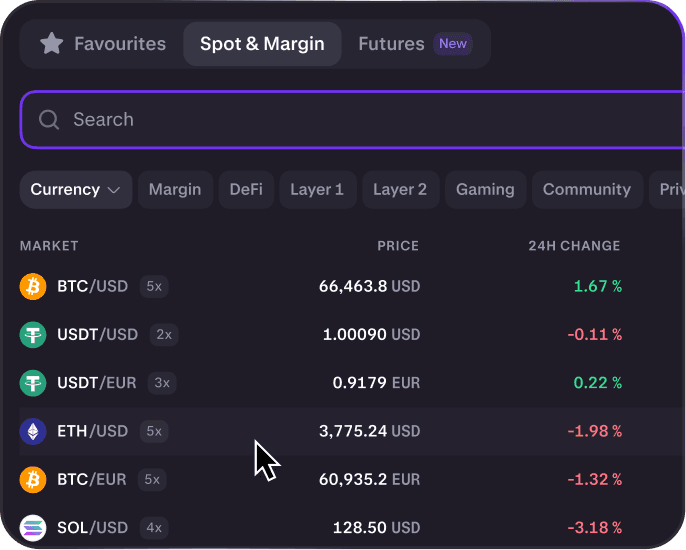This screenshot has height=550, width=686.
Task: Expand the Currency dropdown filter
Action: [75, 190]
